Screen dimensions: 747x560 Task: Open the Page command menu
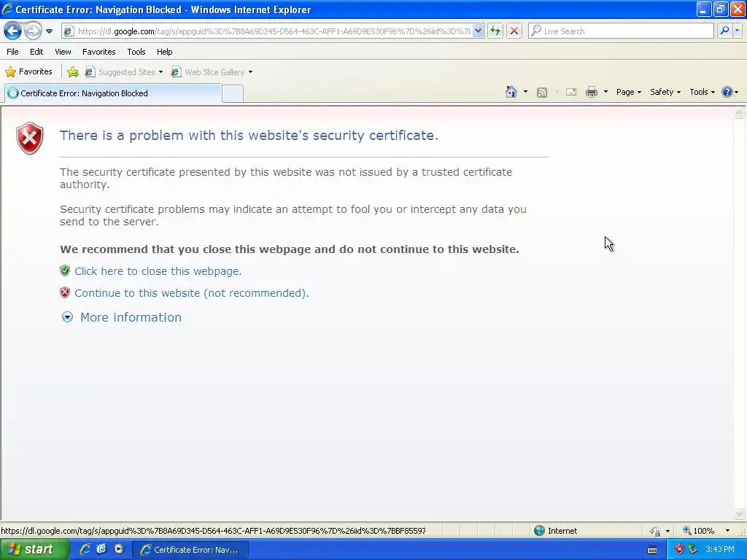[x=628, y=92]
